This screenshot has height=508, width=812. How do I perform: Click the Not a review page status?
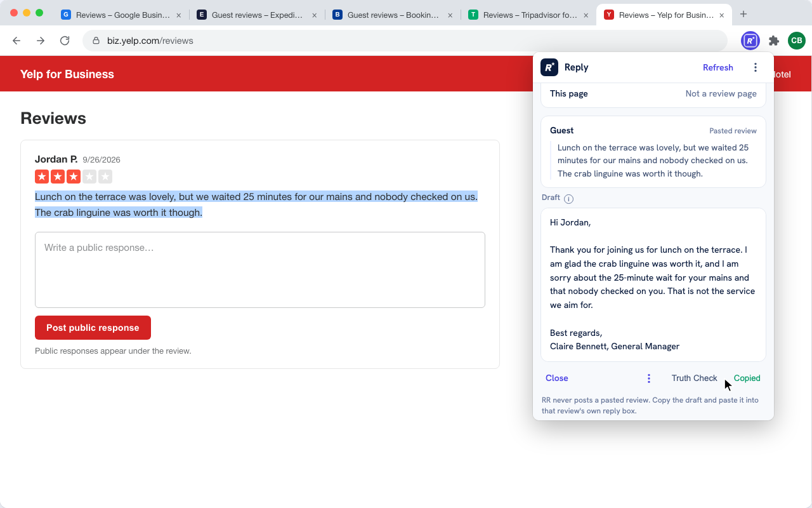[x=721, y=93]
